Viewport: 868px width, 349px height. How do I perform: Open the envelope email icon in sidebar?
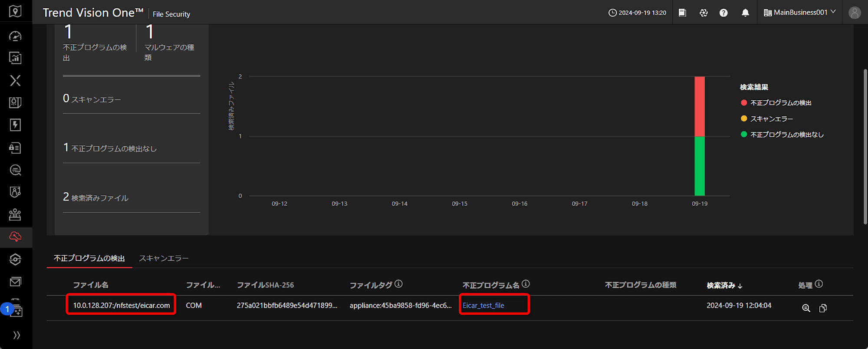15,282
